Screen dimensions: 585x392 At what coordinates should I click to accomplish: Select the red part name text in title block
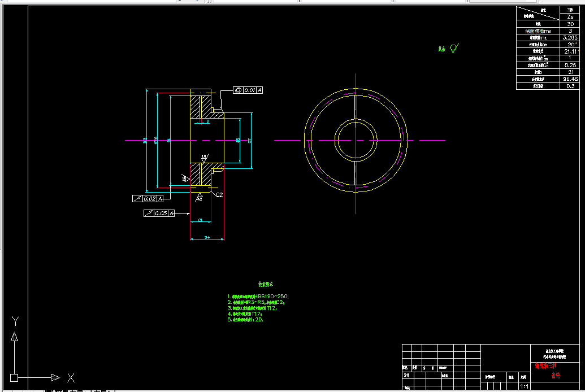pyautogui.click(x=547, y=371)
